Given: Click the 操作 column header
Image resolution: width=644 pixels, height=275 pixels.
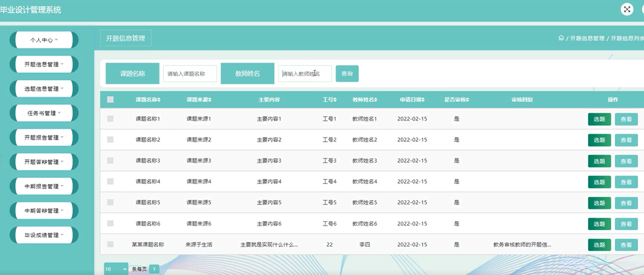Looking at the screenshot, I should (x=613, y=100).
